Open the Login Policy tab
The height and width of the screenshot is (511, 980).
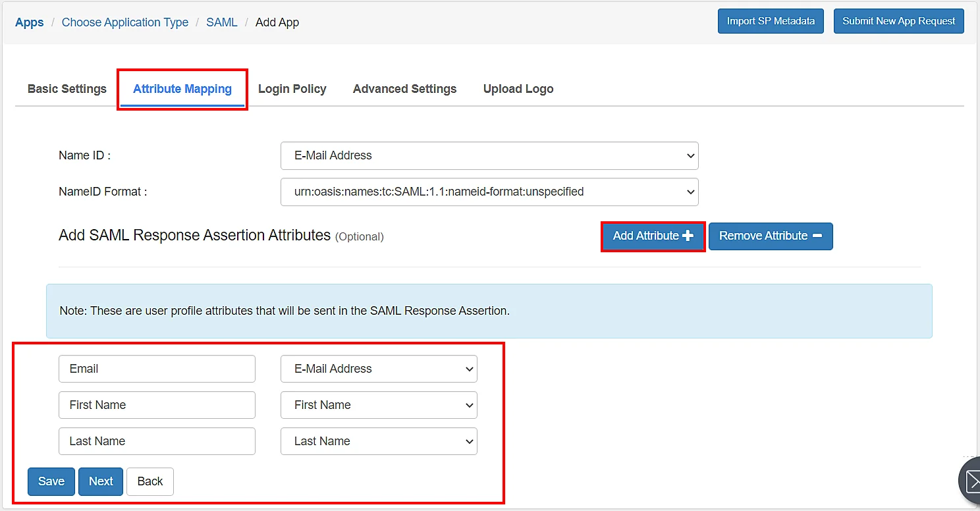[292, 88]
